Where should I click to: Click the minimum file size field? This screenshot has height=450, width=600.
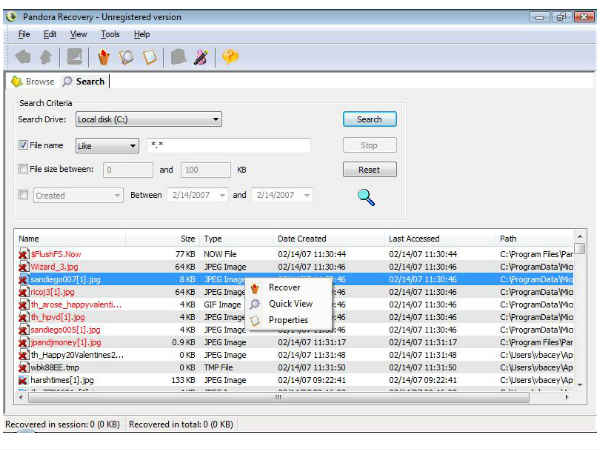128,170
